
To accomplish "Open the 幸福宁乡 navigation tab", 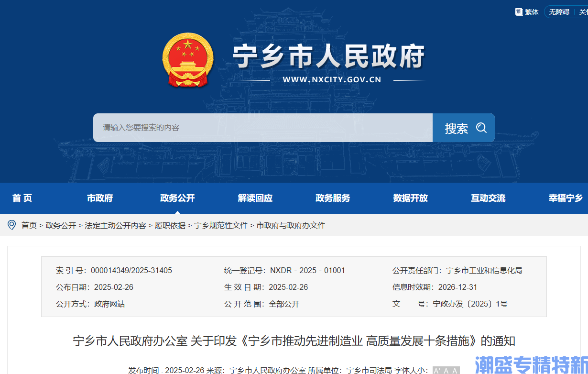I will point(566,198).
